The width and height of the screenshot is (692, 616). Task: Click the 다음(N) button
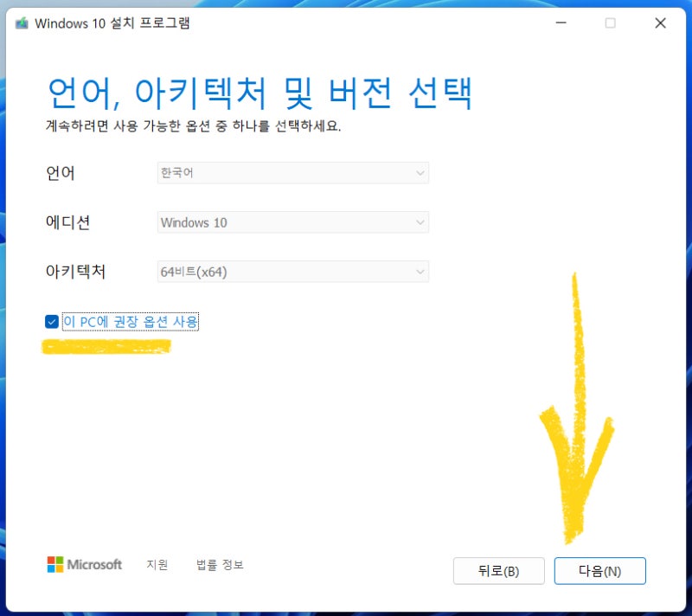point(599,571)
